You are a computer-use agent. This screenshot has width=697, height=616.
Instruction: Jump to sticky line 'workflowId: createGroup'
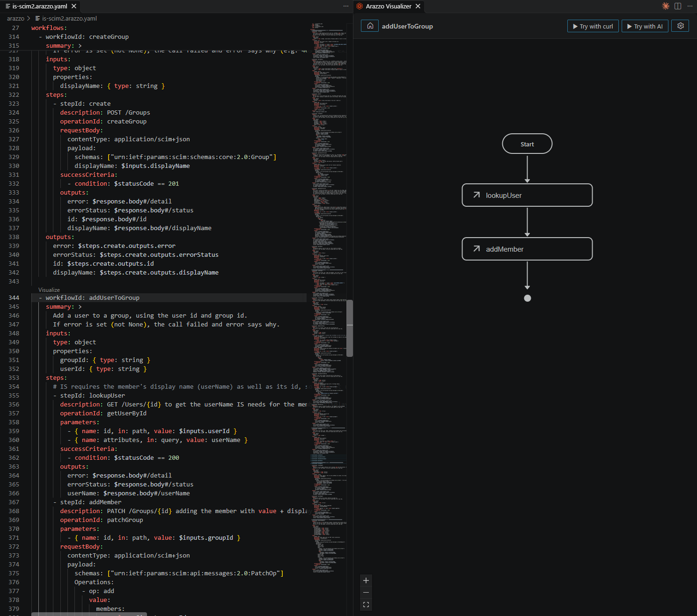click(87, 37)
